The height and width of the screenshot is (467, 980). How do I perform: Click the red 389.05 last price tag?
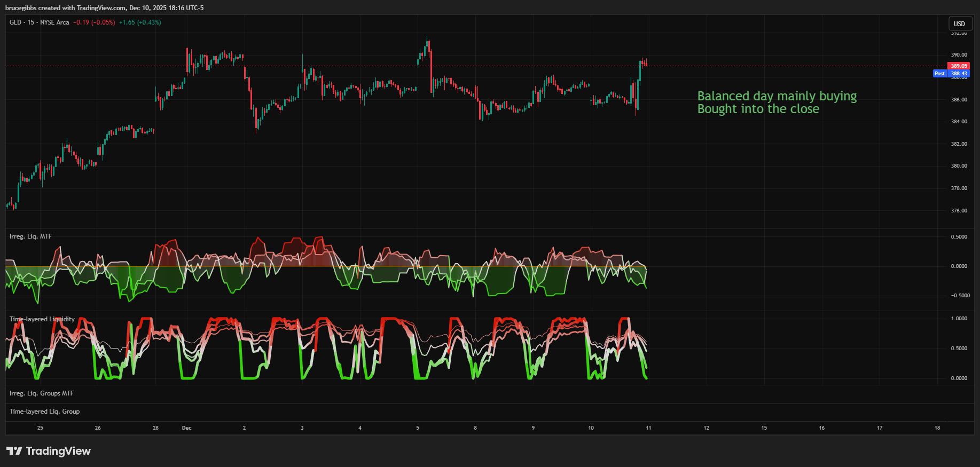959,66
